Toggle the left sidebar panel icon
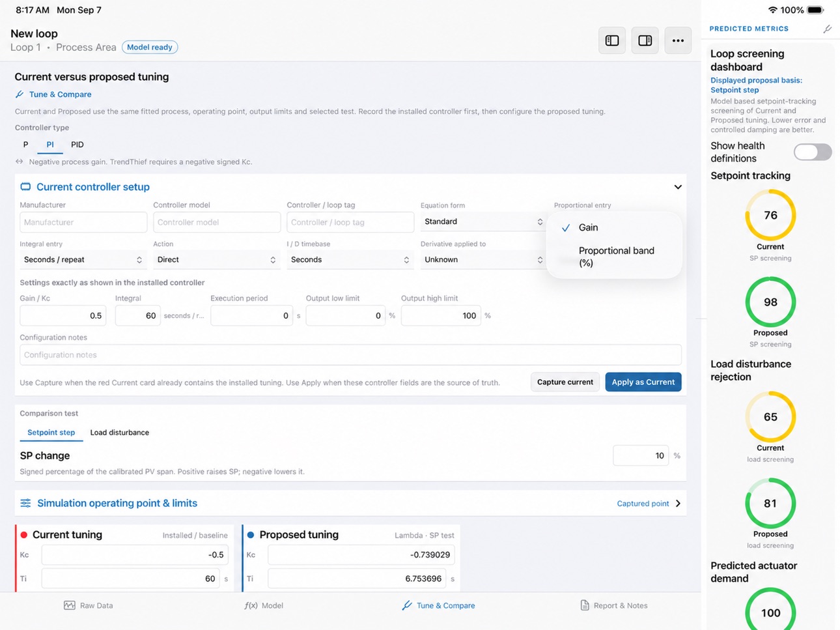The height and width of the screenshot is (630, 840). 612,40
